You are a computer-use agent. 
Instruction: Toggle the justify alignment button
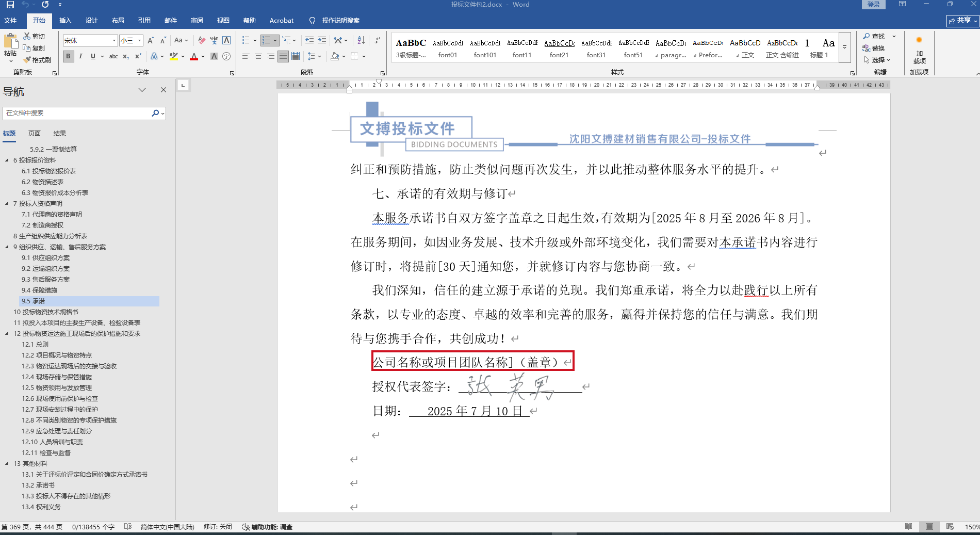(x=283, y=56)
